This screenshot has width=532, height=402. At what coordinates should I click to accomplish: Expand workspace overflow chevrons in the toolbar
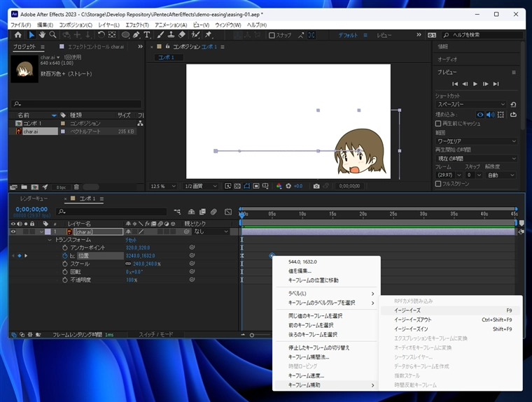(x=419, y=35)
